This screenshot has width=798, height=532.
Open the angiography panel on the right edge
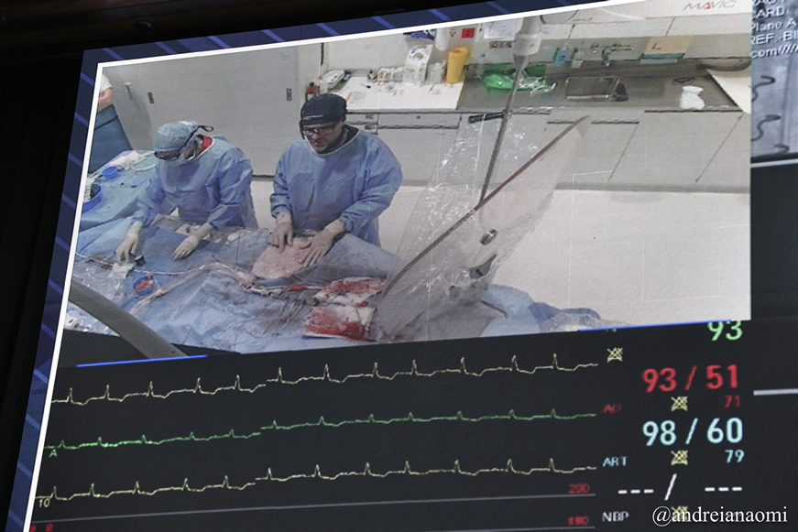pos(774,82)
